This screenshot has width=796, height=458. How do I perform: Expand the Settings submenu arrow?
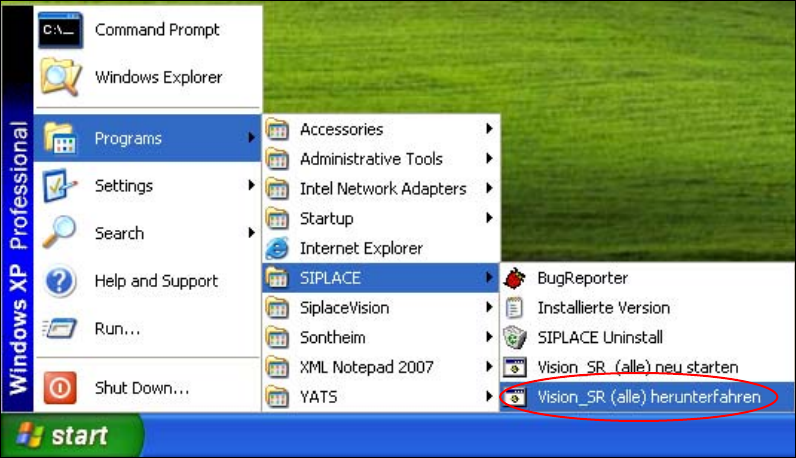click(251, 185)
